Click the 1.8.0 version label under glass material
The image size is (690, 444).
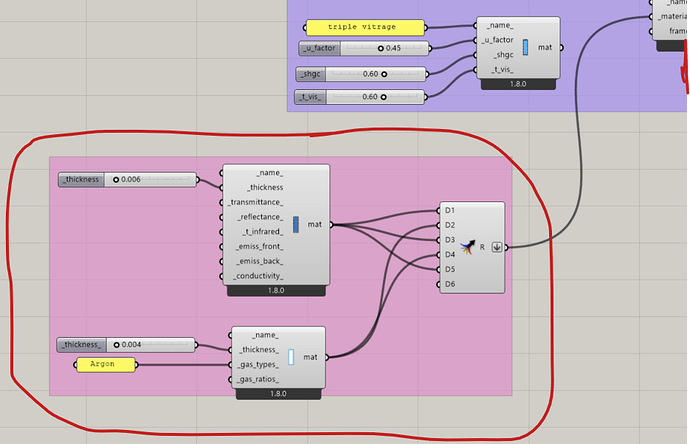point(276,290)
